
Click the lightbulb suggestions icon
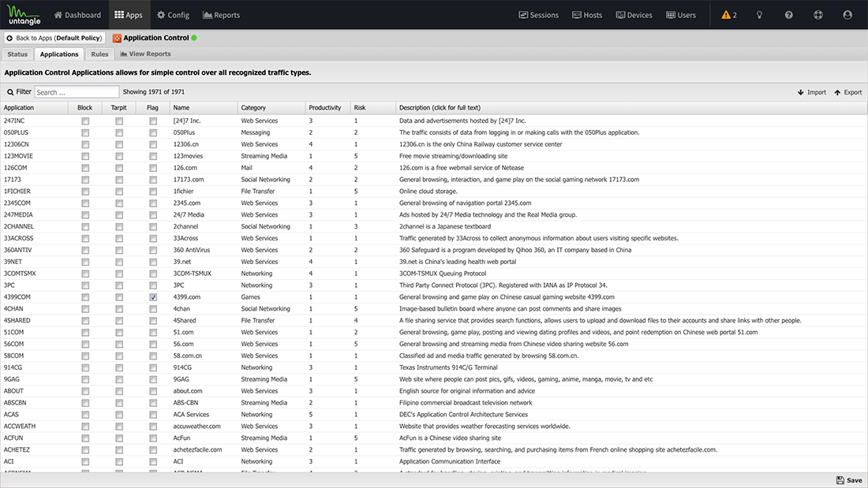click(759, 15)
